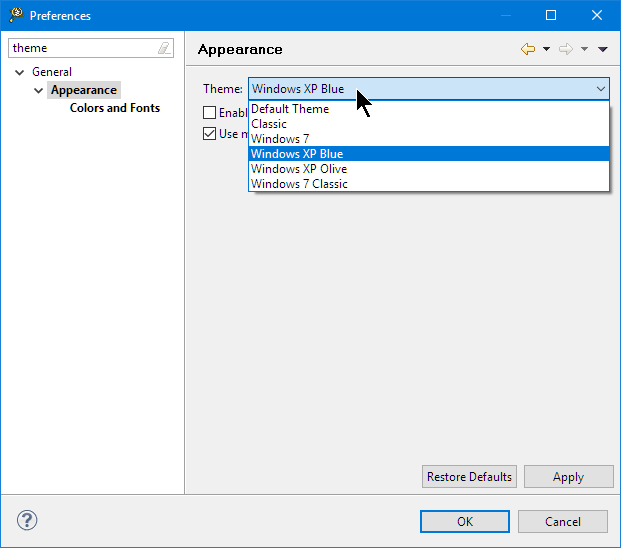Close the Theme combo box dropdown arrow
Image resolution: width=621 pixels, height=548 pixels.
tap(600, 89)
